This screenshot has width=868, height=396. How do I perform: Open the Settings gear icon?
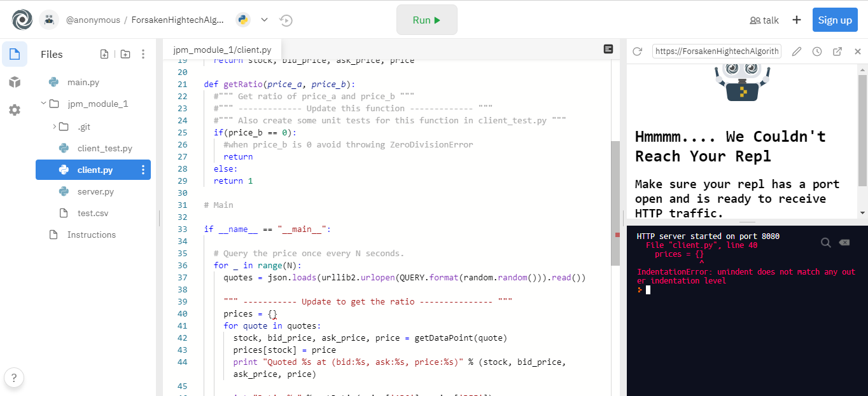15,110
